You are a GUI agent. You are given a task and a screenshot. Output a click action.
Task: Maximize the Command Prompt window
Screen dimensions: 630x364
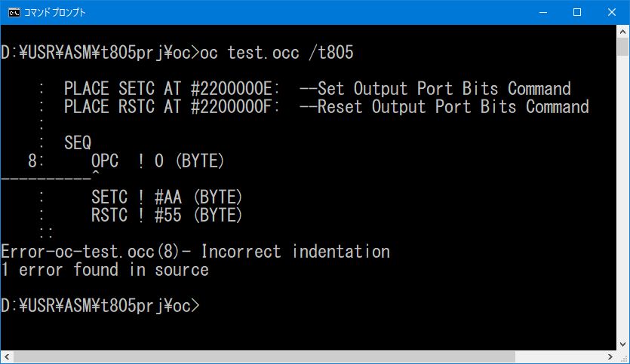pyautogui.click(x=576, y=12)
